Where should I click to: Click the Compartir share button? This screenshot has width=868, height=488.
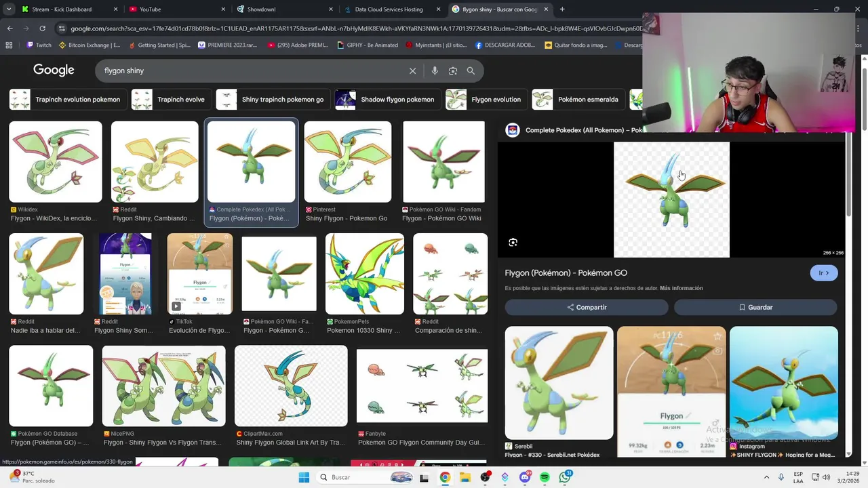(x=587, y=307)
